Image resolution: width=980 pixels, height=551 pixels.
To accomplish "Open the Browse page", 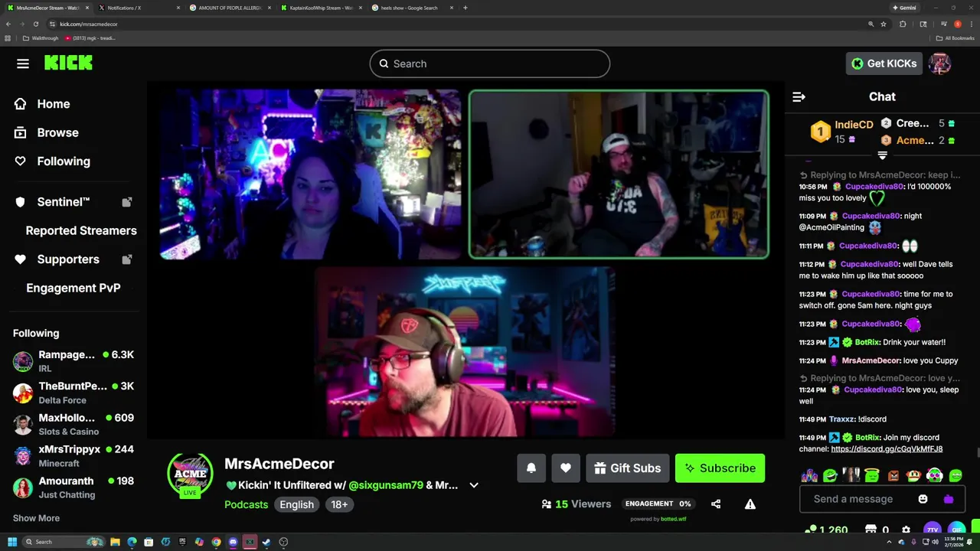I will pyautogui.click(x=46, y=132).
